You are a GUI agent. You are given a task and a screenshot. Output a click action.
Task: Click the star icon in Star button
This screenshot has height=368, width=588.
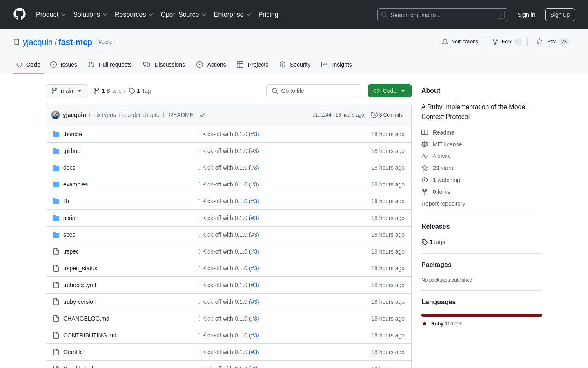point(539,42)
